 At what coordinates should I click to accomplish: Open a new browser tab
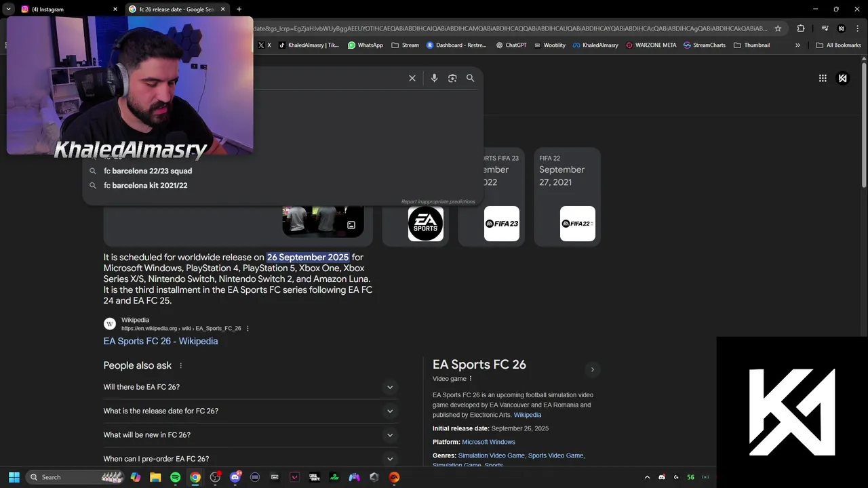(239, 9)
